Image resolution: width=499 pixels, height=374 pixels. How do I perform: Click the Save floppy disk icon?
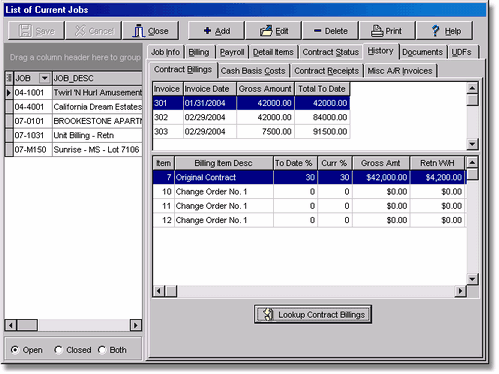click(25, 31)
